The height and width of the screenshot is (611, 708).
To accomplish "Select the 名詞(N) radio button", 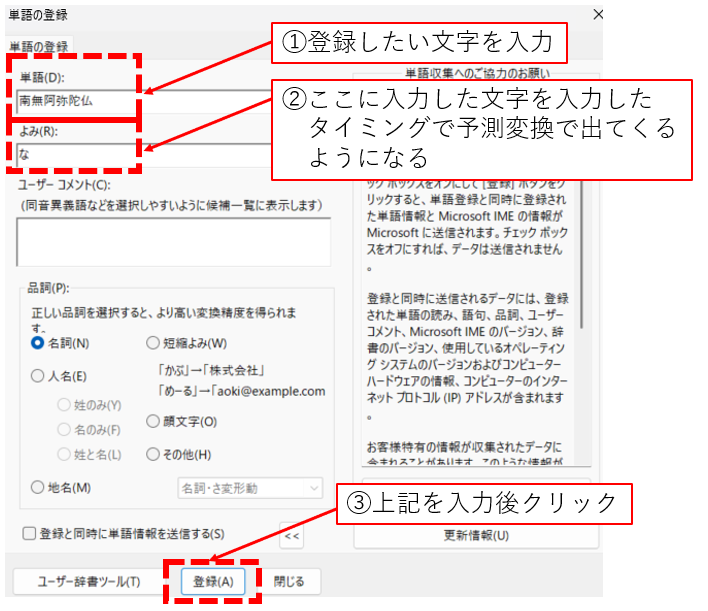I will 38,343.
